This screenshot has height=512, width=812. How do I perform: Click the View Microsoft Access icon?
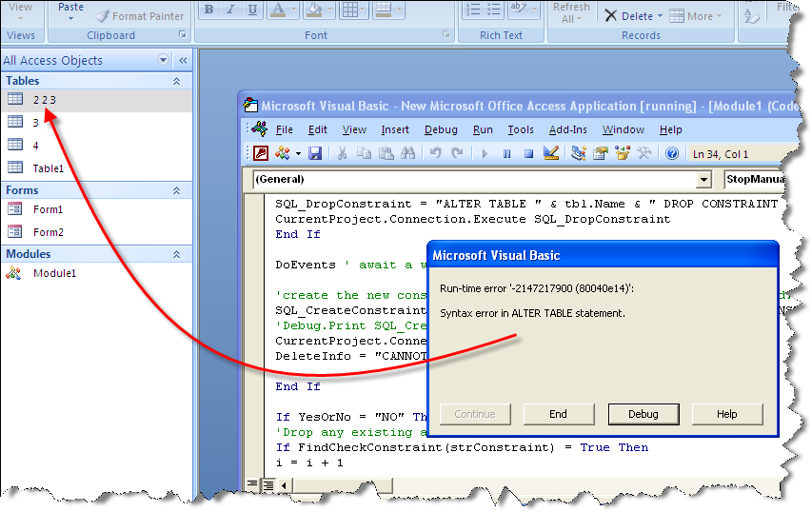261,154
